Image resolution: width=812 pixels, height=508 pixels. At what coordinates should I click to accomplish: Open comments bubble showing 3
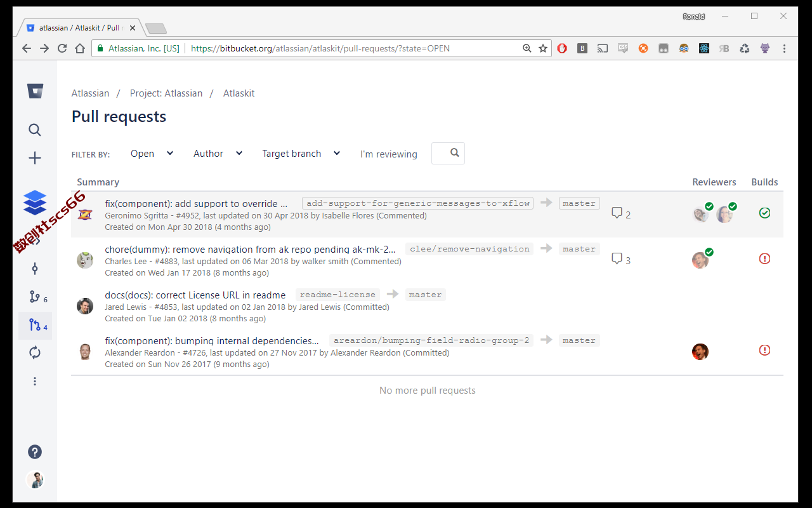[x=620, y=260]
